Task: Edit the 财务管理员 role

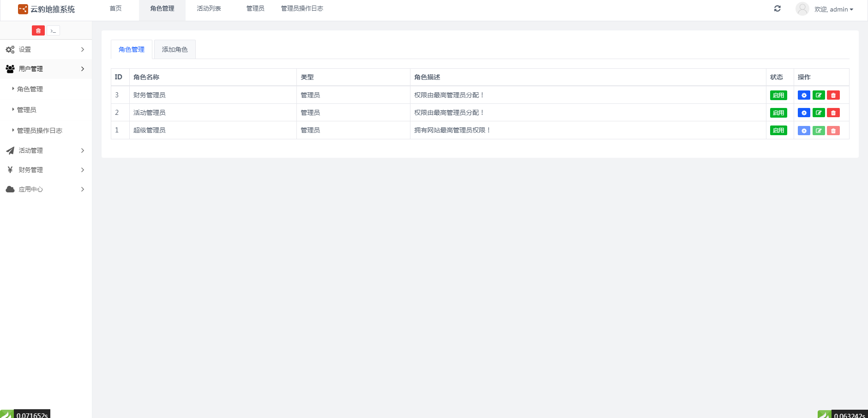Action: 819,96
